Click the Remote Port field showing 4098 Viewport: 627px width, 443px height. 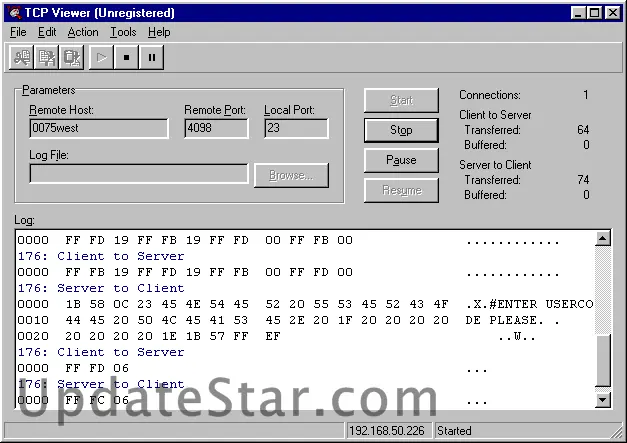click(216, 128)
